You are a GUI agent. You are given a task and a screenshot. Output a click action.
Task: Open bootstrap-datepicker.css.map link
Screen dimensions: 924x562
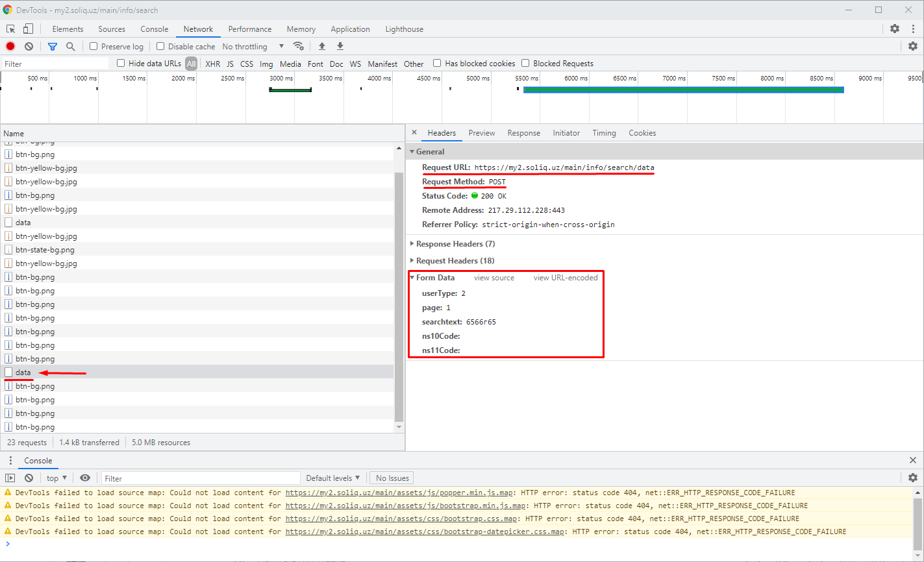(x=425, y=531)
